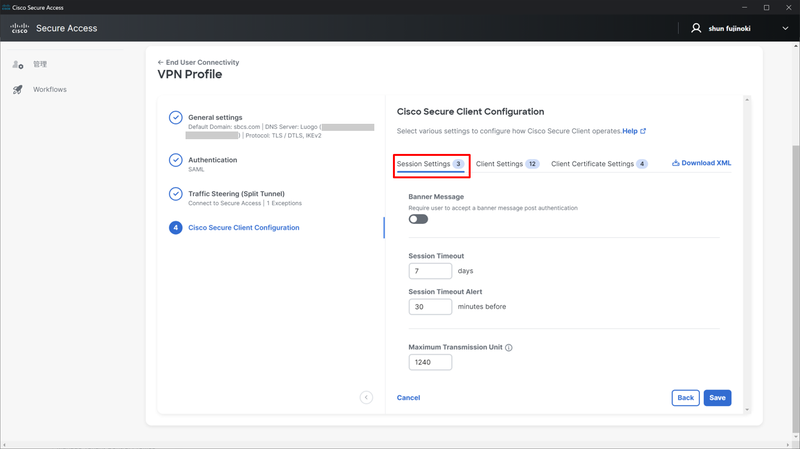Open 管理 in the sidebar
The width and height of the screenshot is (800, 449).
40,64
